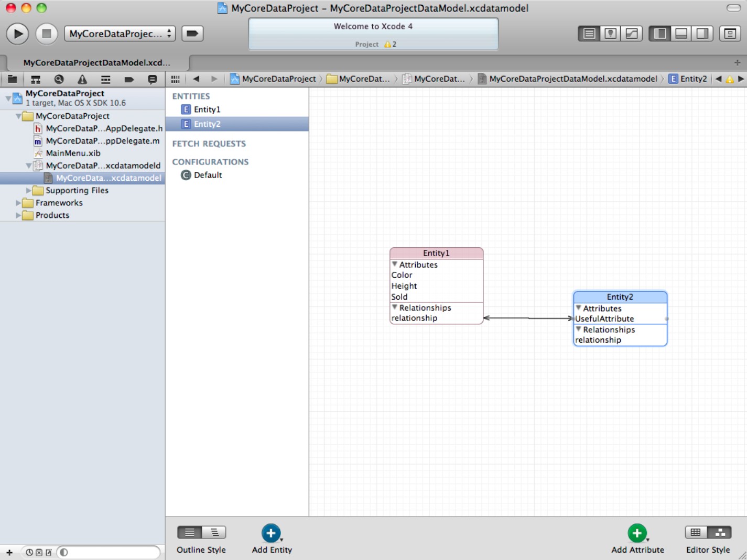The height and width of the screenshot is (560, 747).
Task: Select the Assistant editor view
Action: [x=610, y=34]
